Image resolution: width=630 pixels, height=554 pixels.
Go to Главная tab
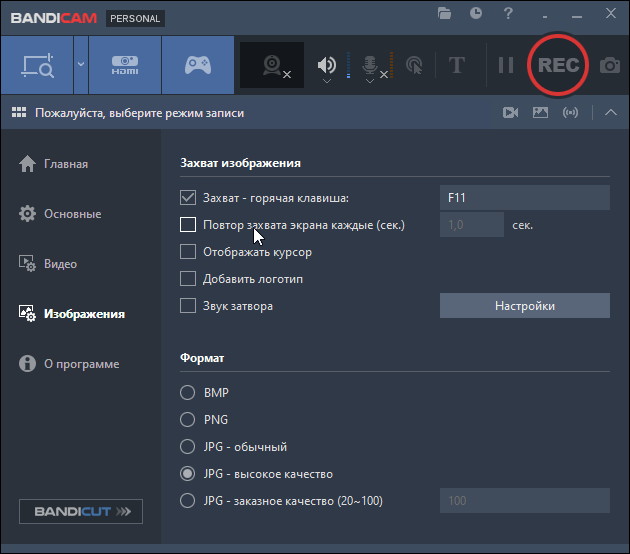54,164
